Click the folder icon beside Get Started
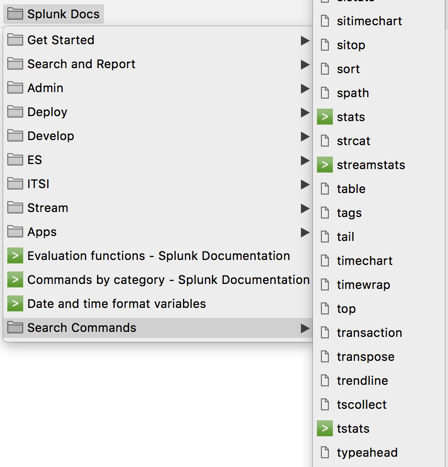Screen dimensions: 448x467 15,40
